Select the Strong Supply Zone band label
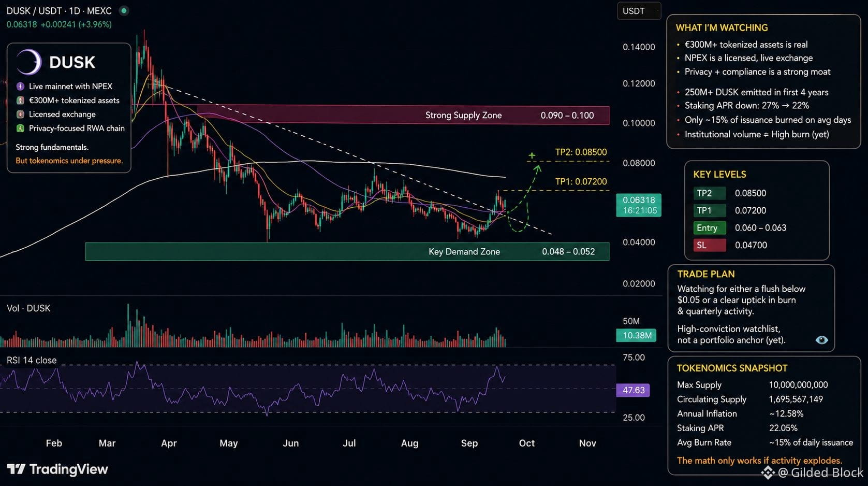The height and width of the screenshot is (486, 868). (463, 115)
